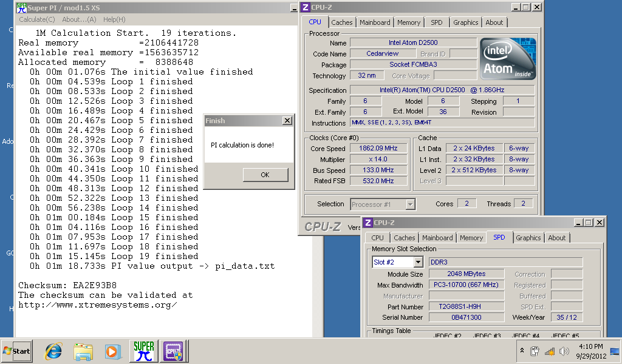This screenshot has width=622, height=364.
Task: Click the Intel Atom D2500 name field
Action: tap(413, 42)
